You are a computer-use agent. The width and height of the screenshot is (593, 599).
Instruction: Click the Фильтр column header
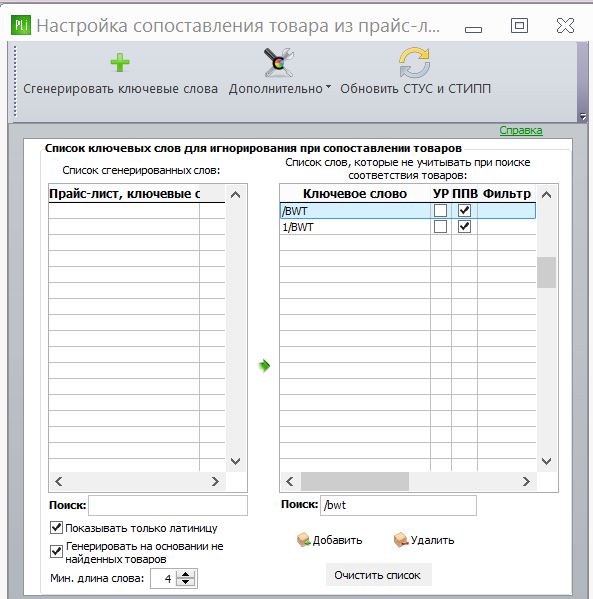pos(507,194)
